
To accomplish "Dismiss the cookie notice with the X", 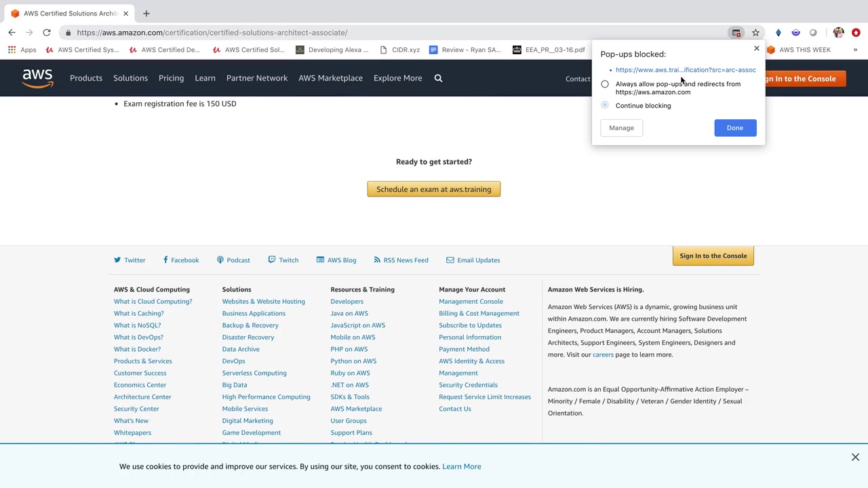I will 855,457.
